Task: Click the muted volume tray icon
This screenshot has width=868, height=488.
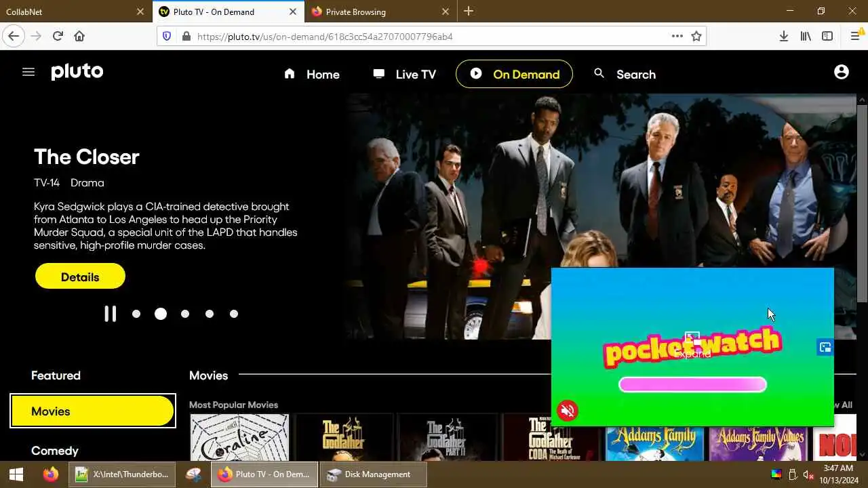Action: pyautogui.click(x=808, y=474)
